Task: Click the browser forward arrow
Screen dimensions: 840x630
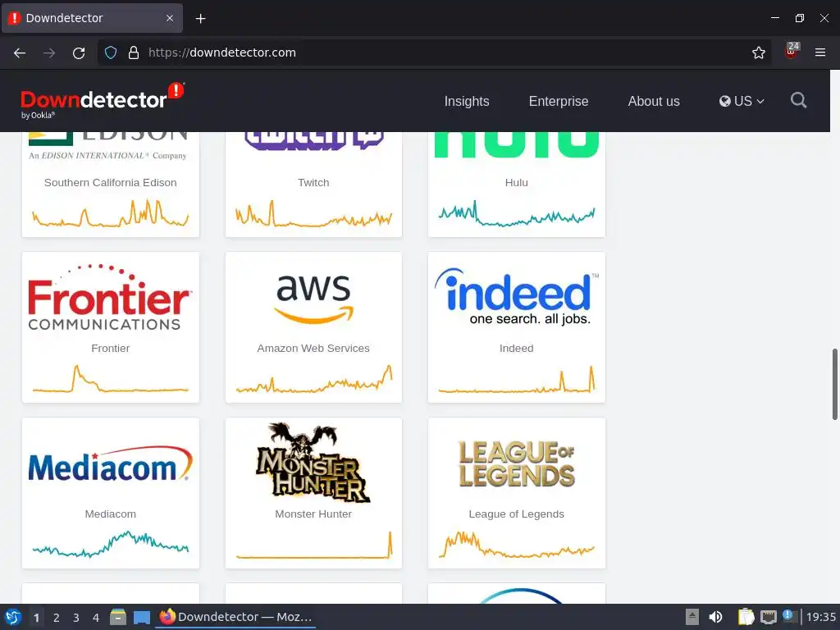Action: pos(49,52)
